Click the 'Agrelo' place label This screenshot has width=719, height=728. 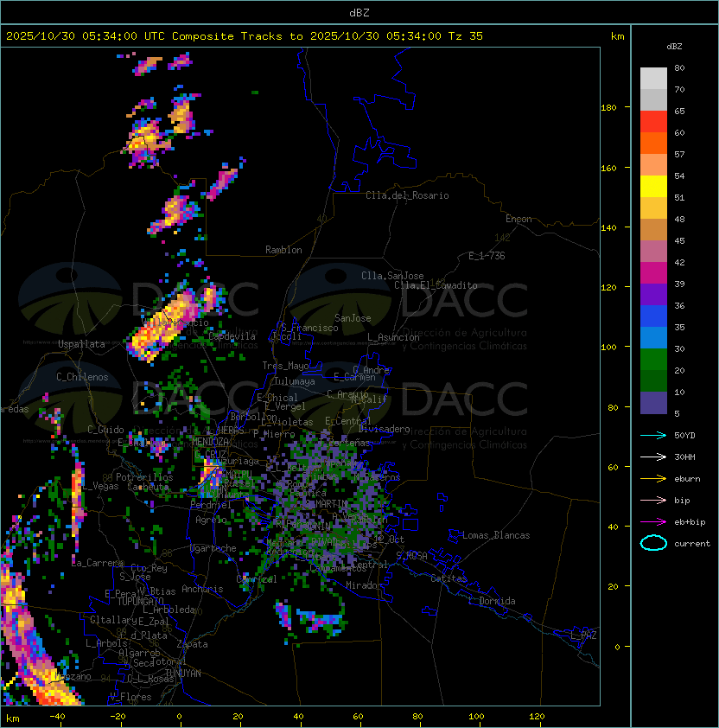click(x=211, y=520)
